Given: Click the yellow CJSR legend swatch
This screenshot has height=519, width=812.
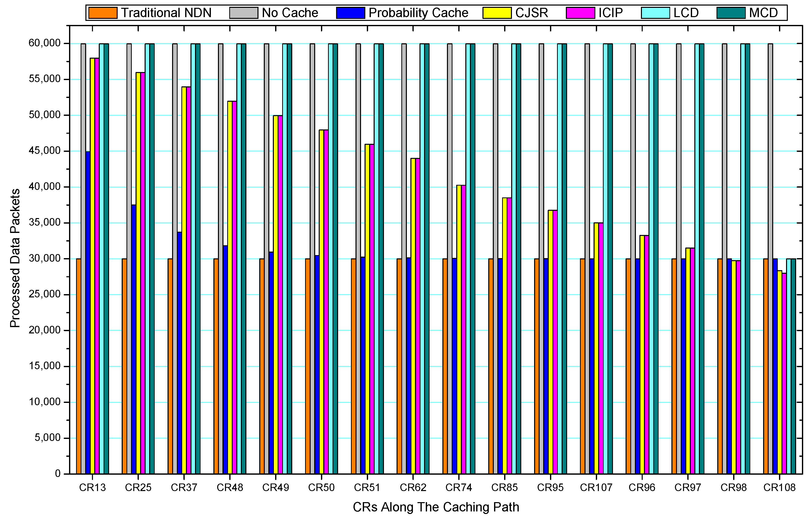Looking at the screenshot, I should coord(497,13).
